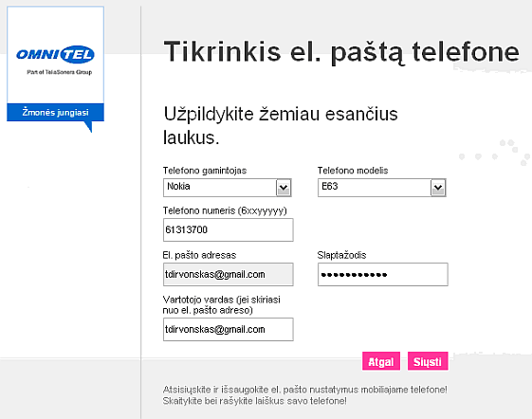Image resolution: width=532 pixels, height=419 pixels.
Task: Click the Telefono modelis label
Action: tap(353, 171)
